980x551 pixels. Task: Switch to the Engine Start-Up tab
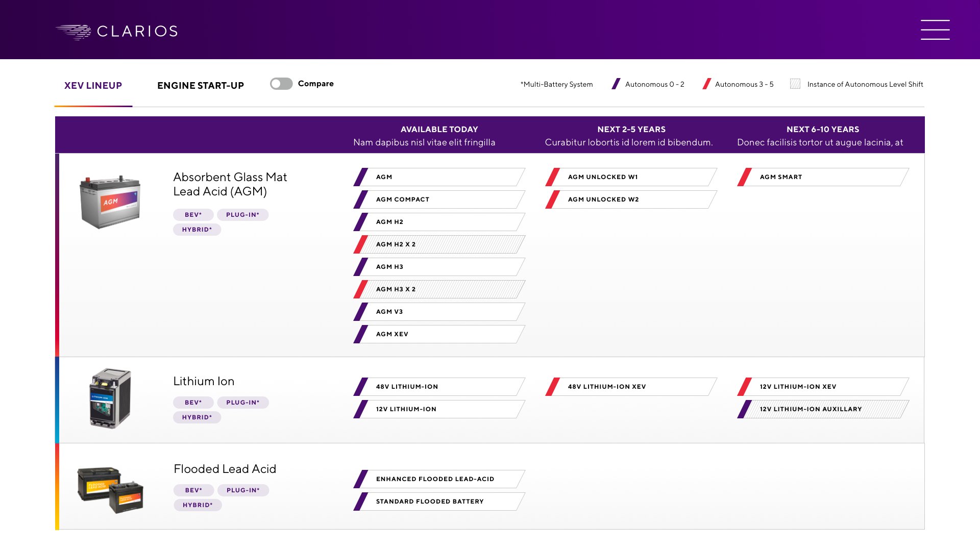201,86
